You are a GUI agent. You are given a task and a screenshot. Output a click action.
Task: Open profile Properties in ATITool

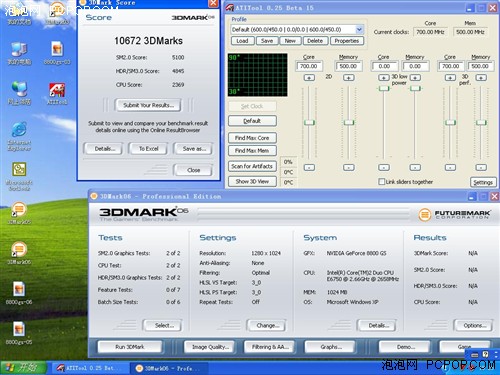tap(347, 41)
